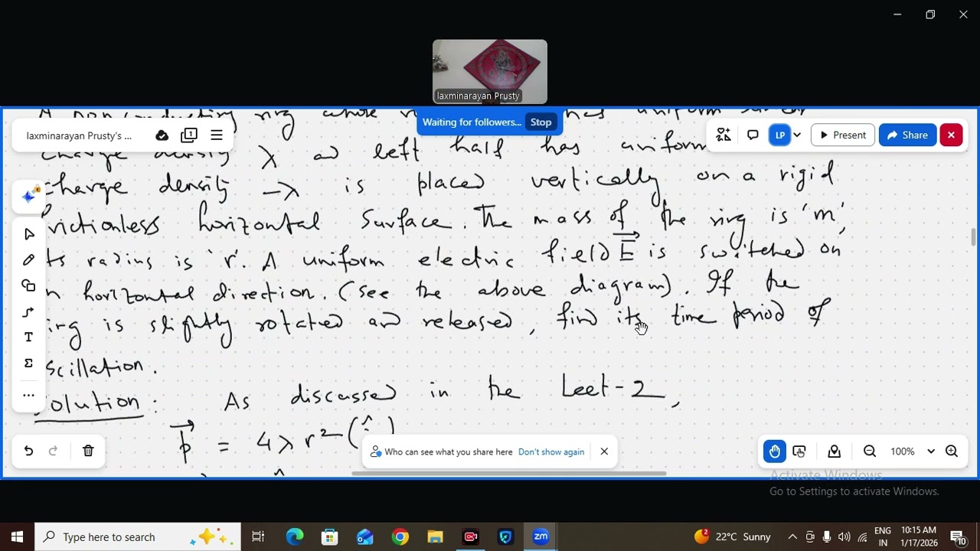
Task: Close whiteboard with red X button
Action: (x=951, y=135)
